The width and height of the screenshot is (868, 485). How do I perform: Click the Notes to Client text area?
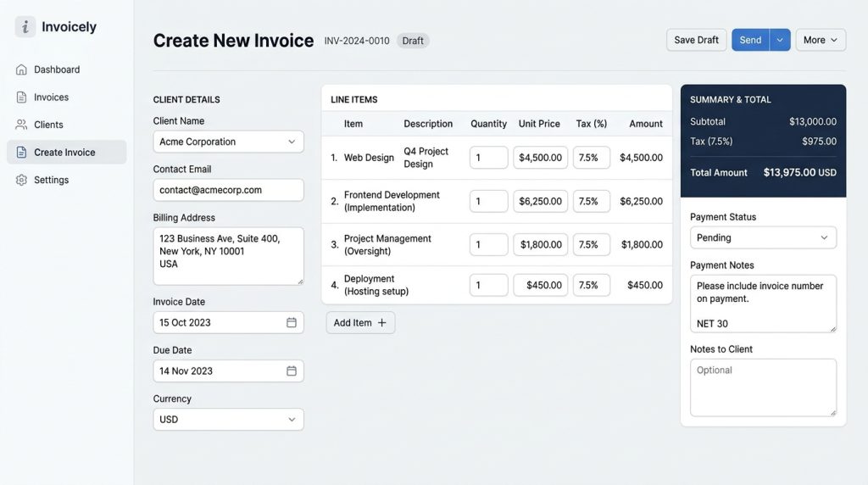tap(763, 387)
